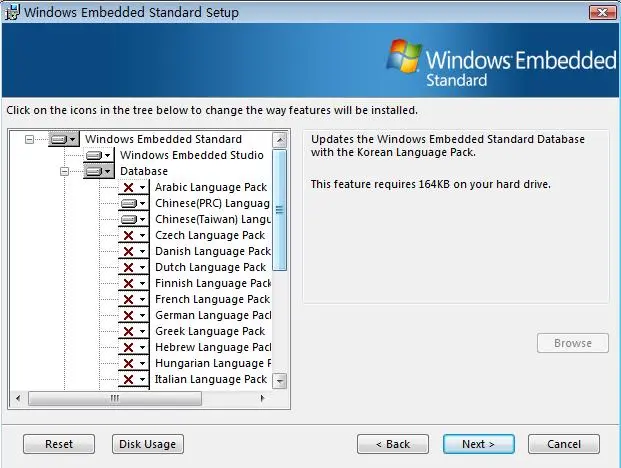The width and height of the screenshot is (621, 468).
Task: Select Chinese(Taiwan) Language Pack row
Action: (213, 219)
